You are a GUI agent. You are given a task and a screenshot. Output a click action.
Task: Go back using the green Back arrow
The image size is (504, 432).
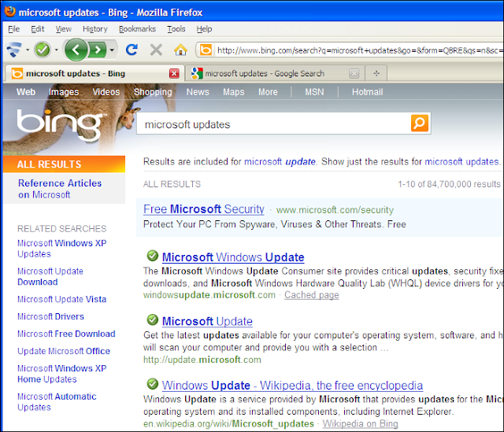76,50
